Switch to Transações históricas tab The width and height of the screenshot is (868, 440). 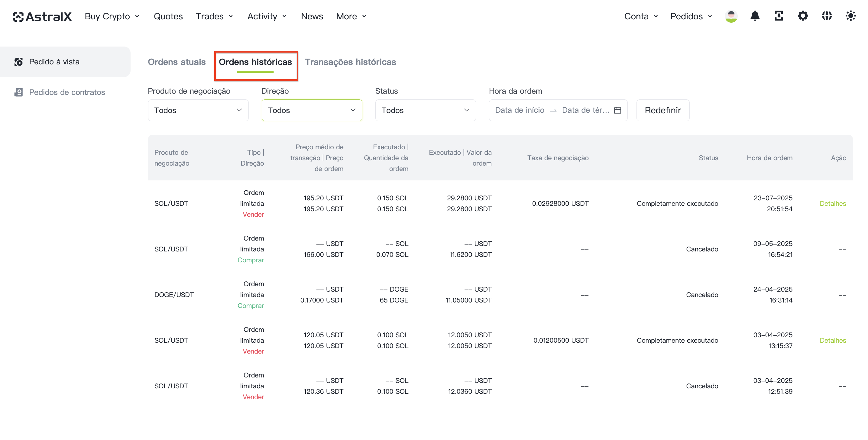[x=350, y=62]
